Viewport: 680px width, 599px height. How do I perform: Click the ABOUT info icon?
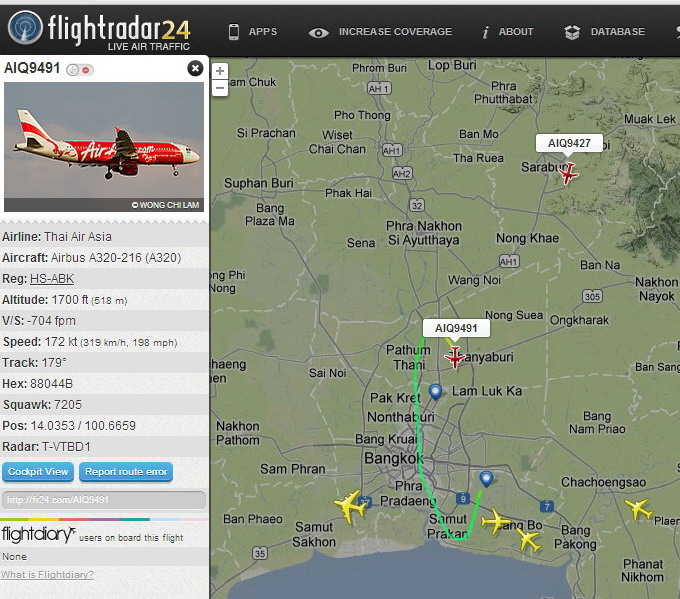click(x=486, y=32)
